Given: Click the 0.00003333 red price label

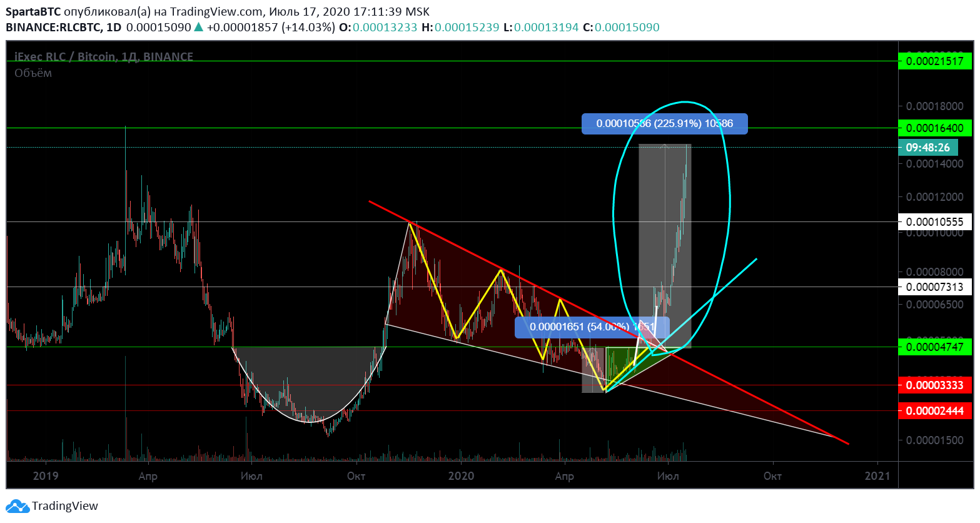Looking at the screenshot, I should (934, 385).
